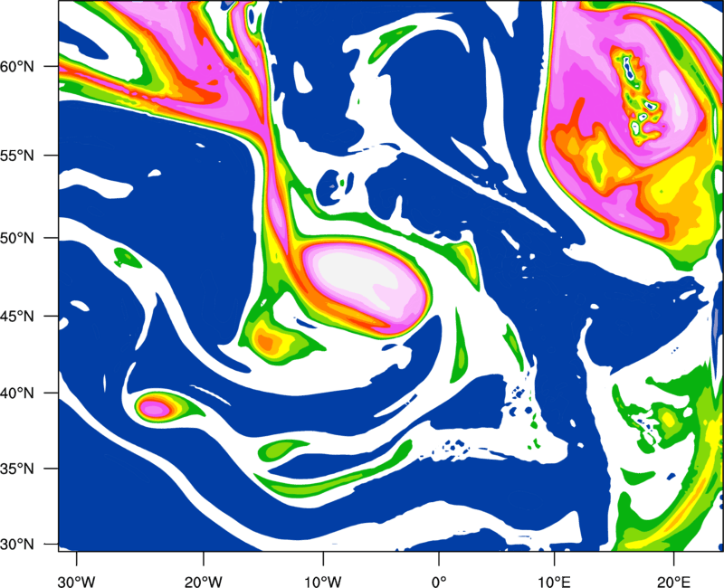Viewport: 724px width, 588px height.
Task: Click the 50°N latitude label
Action: pyautogui.click(x=17, y=238)
